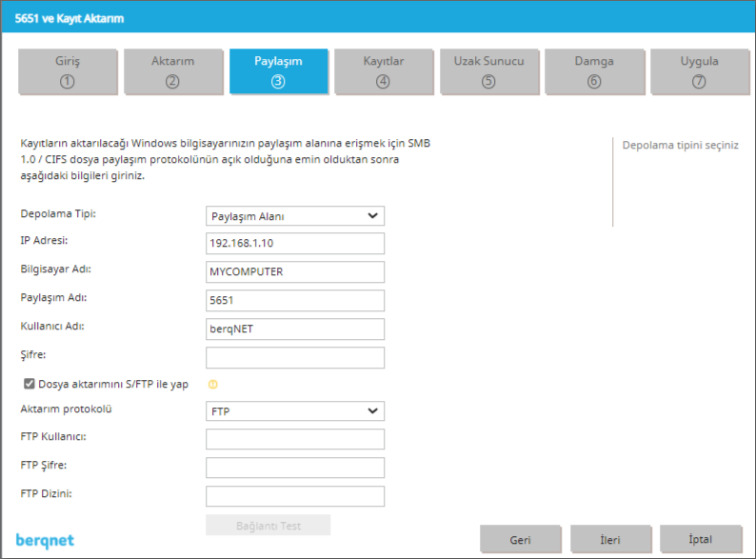Click the 'Aktarım protokolü' label
Screen dimensions: 756x559
click(66, 409)
